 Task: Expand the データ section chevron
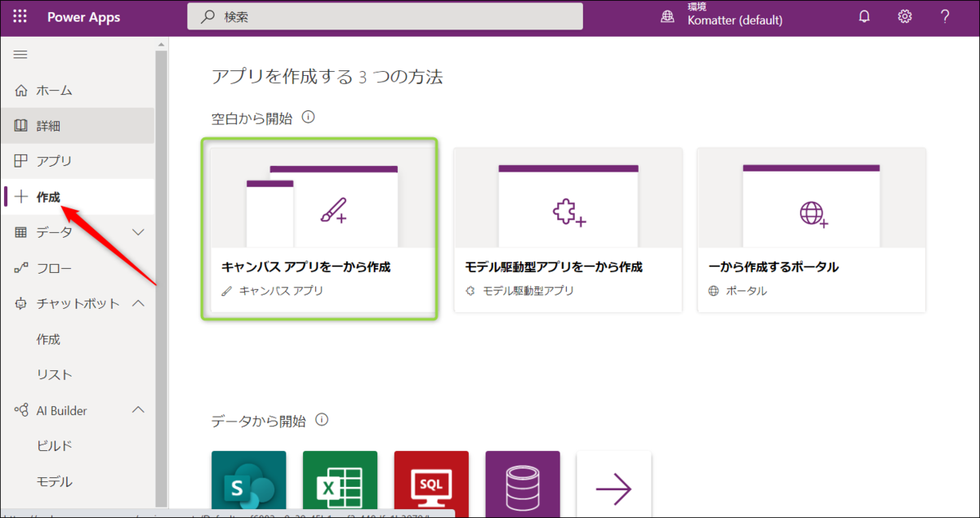(x=138, y=232)
